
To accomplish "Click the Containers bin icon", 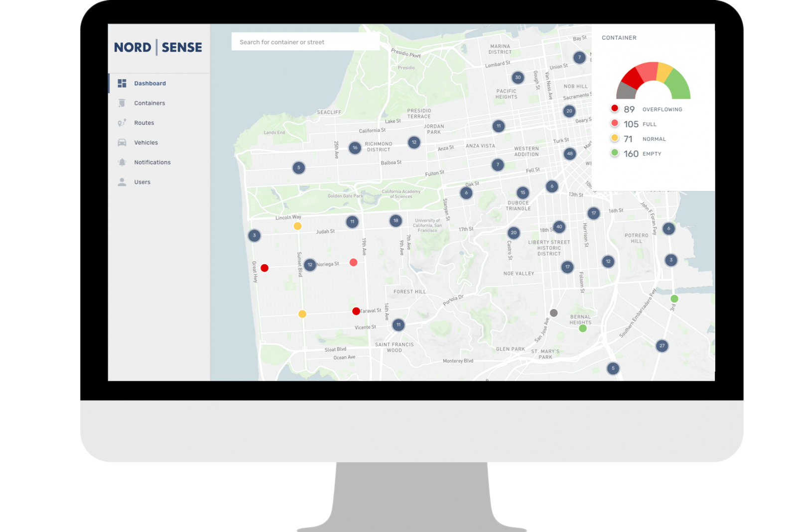I will coord(122,103).
